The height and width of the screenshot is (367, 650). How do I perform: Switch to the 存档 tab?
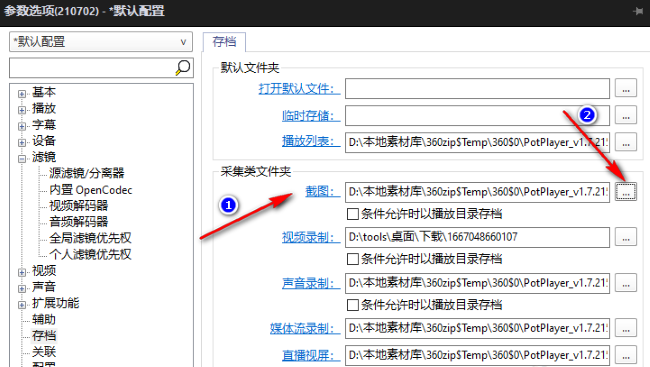tap(224, 42)
